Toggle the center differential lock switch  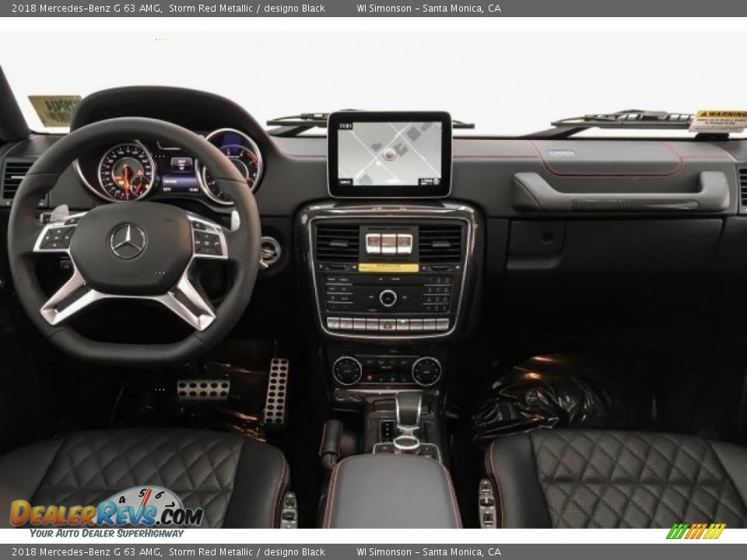pyautogui.click(x=388, y=244)
